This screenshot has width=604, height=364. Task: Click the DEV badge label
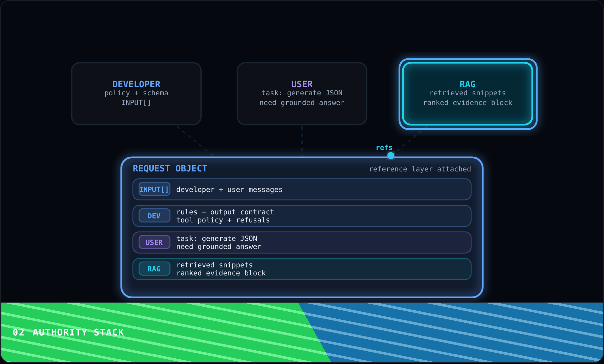tap(154, 216)
